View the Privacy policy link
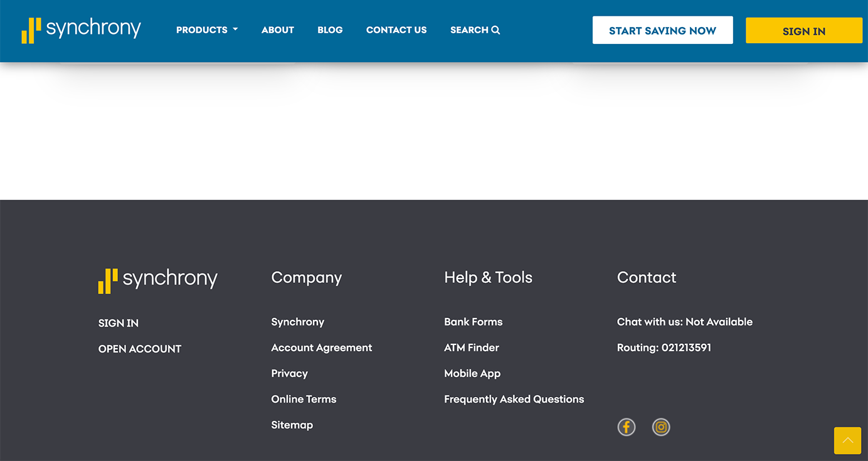The image size is (868, 461). (289, 373)
